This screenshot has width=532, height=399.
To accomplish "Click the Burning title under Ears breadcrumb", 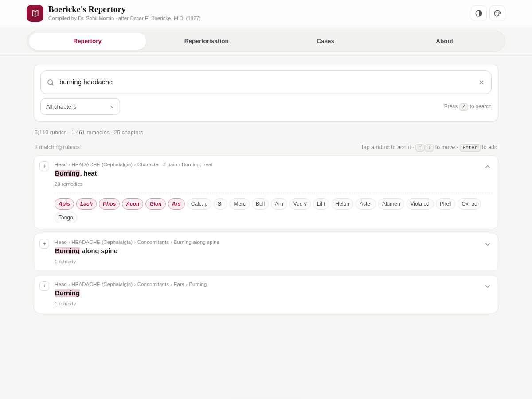I will 67,293.
